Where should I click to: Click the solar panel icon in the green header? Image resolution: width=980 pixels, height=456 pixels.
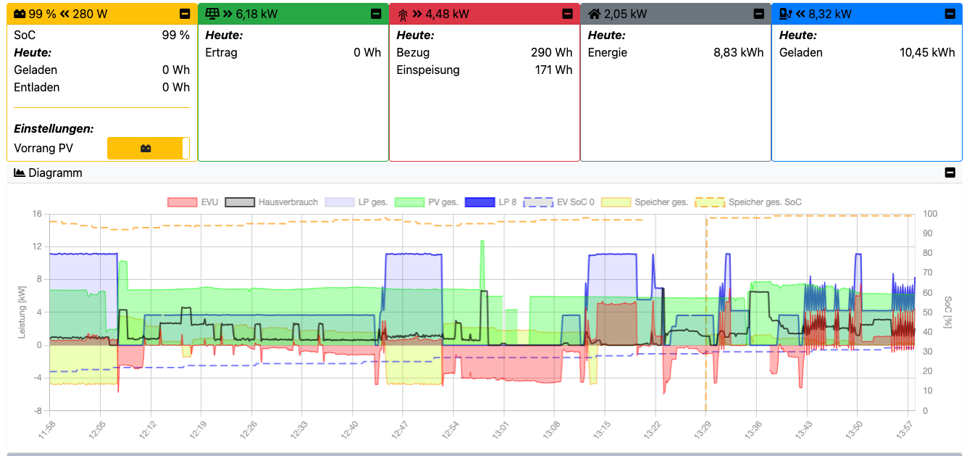pos(212,14)
